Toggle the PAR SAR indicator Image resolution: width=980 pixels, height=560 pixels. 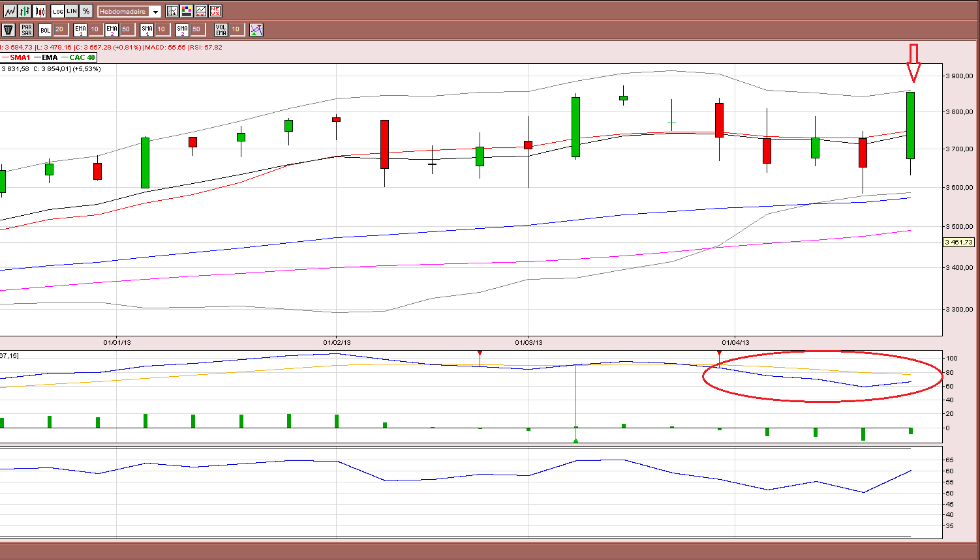point(27,29)
